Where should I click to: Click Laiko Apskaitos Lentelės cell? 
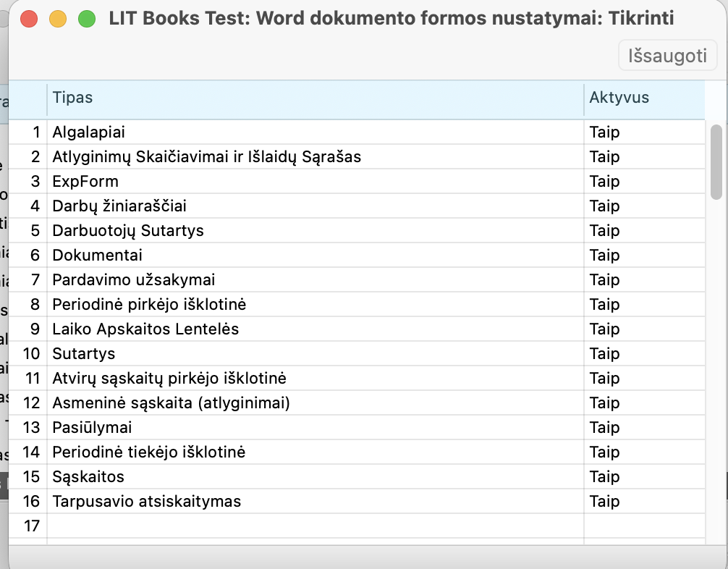pyautogui.click(x=316, y=329)
